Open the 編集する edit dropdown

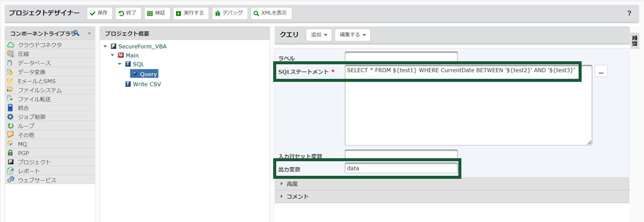click(x=353, y=35)
